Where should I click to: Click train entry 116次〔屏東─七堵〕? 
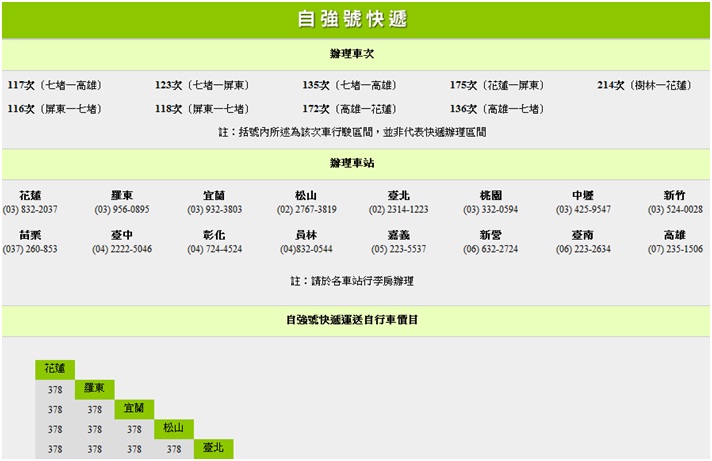(x=55, y=109)
